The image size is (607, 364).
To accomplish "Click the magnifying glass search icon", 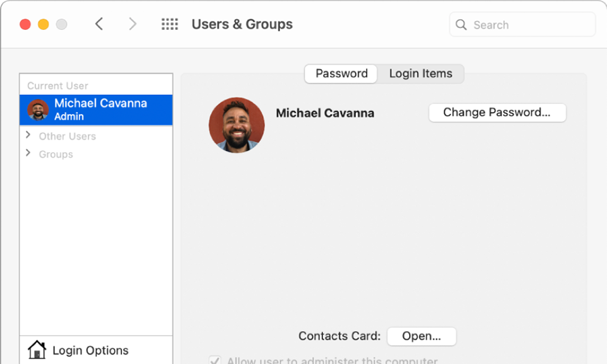I will click(x=461, y=25).
